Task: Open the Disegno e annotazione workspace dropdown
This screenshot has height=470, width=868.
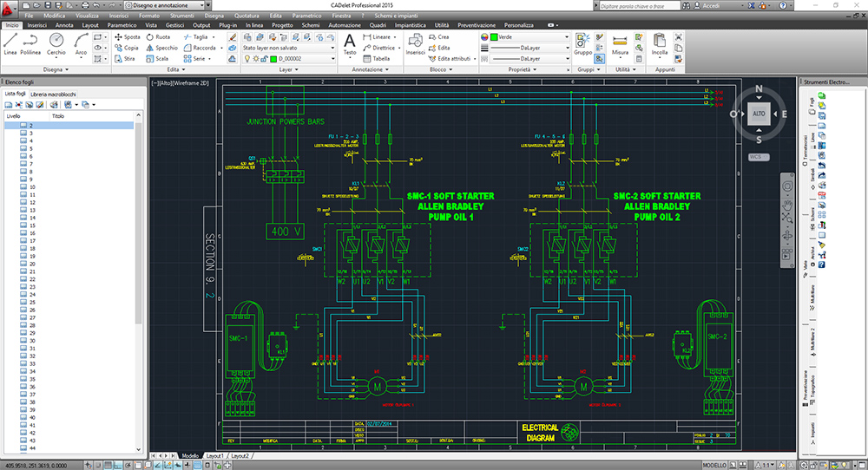Action: (x=168, y=5)
